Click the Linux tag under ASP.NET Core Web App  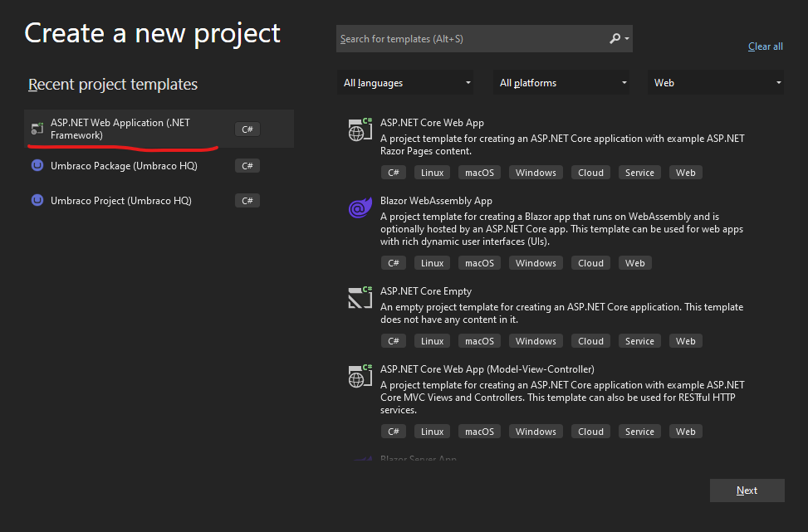(x=432, y=173)
